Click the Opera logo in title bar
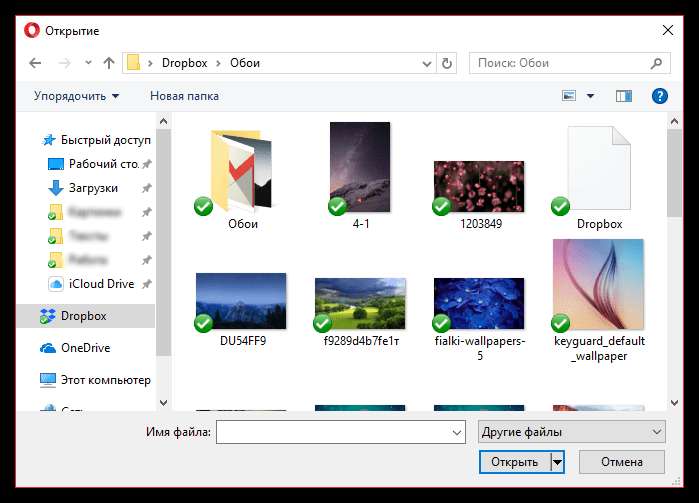This screenshot has width=699, height=503. click(x=32, y=30)
